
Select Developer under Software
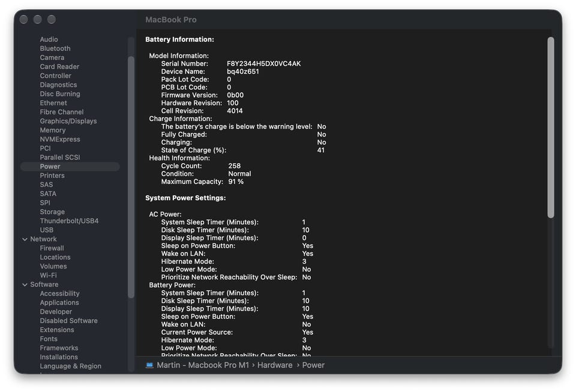tap(56, 312)
